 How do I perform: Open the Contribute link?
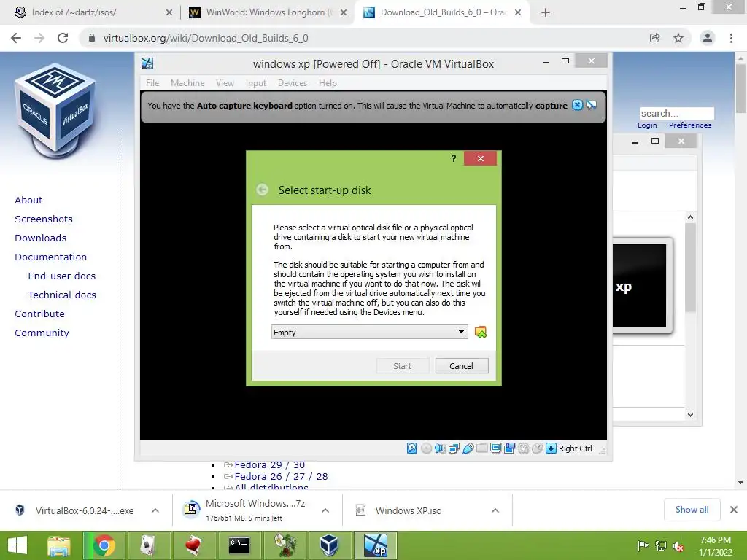click(x=39, y=314)
